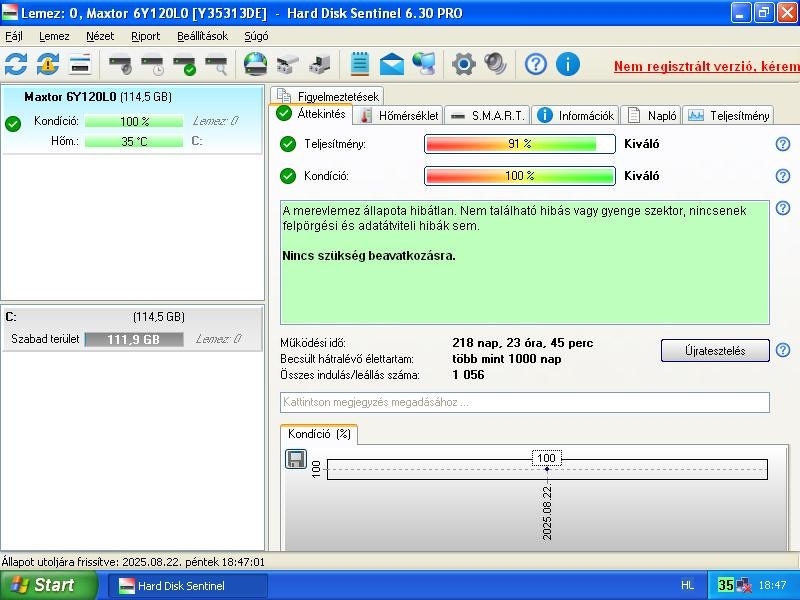Open the S.M.A.R.T. tab
The height and width of the screenshot is (600, 800).
[487, 116]
